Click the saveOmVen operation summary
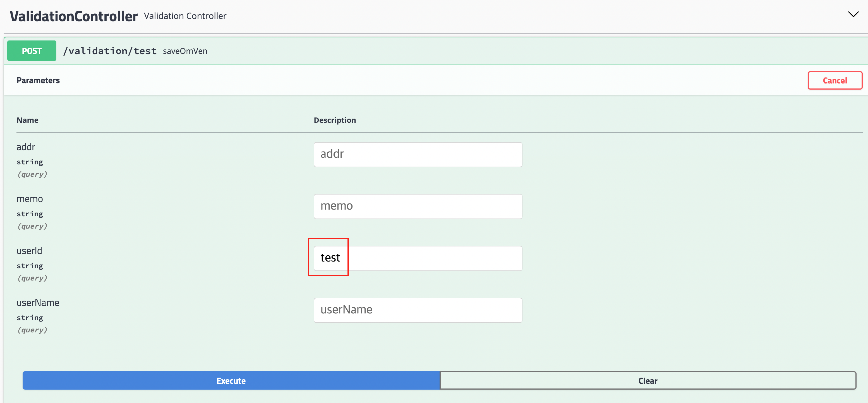 click(185, 51)
